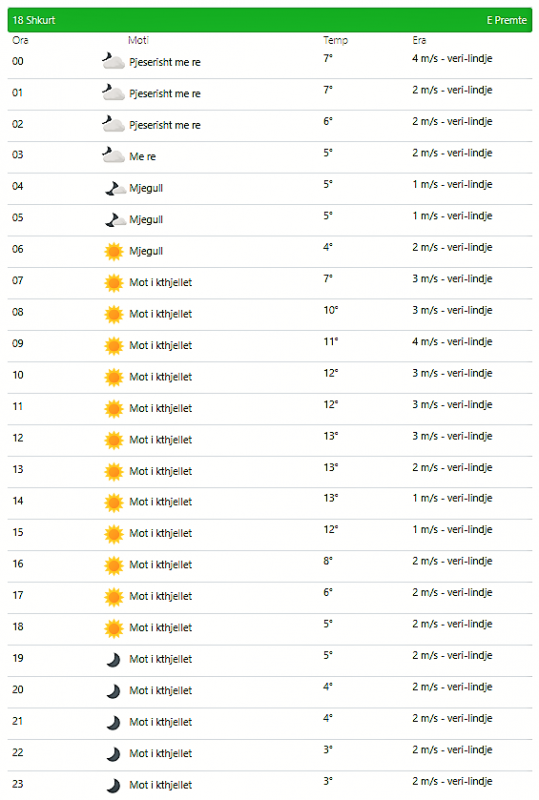539x800 pixels.
Task: Click the 'E Premte' day label
Action: pos(506,20)
